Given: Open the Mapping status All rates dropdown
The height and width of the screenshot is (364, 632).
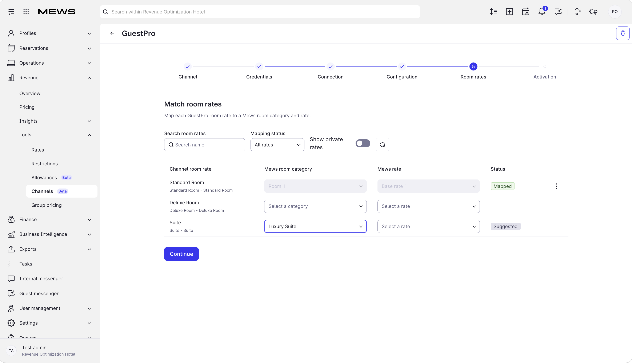Looking at the screenshot, I should (277, 145).
